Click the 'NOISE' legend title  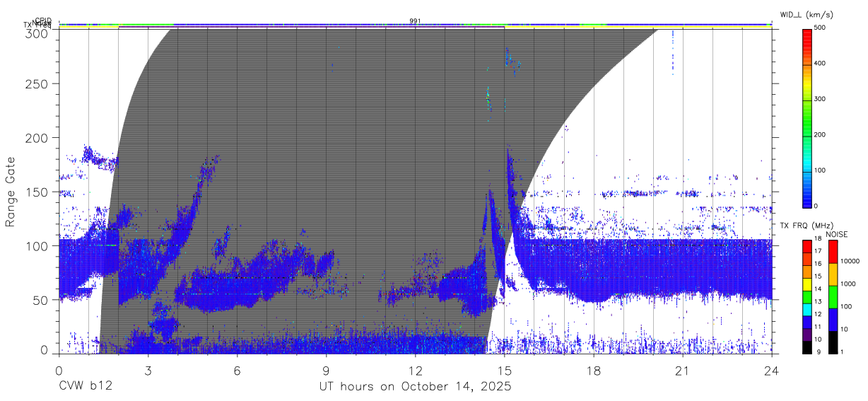click(x=837, y=234)
